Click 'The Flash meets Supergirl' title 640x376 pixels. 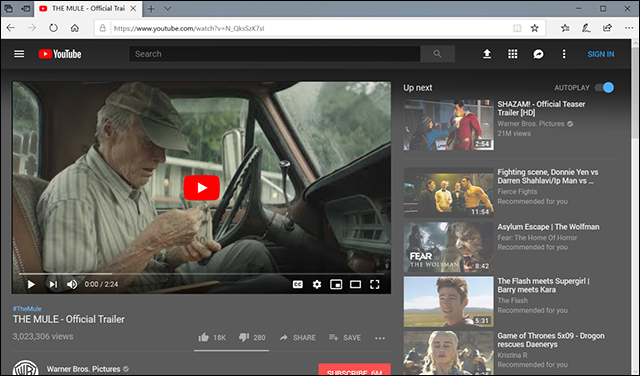pyautogui.click(x=543, y=285)
